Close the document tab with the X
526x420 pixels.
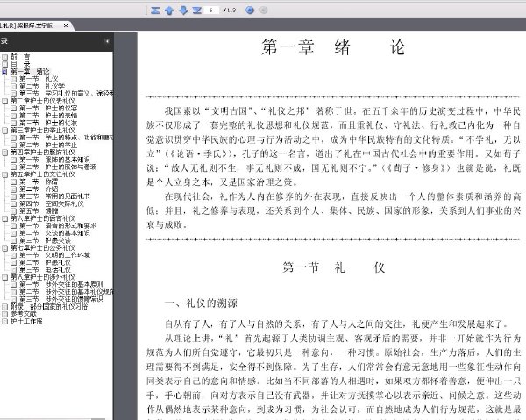point(66,25)
